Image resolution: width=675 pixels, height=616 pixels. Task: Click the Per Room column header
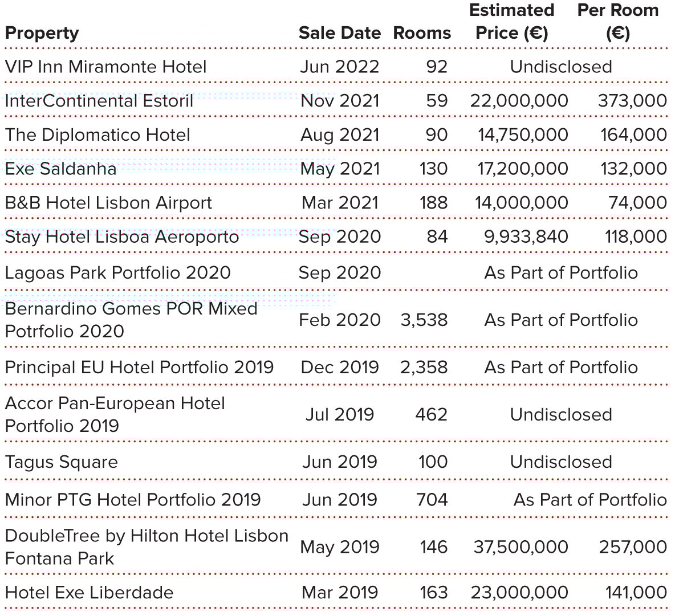pyautogui.click(x=617, y=22)
